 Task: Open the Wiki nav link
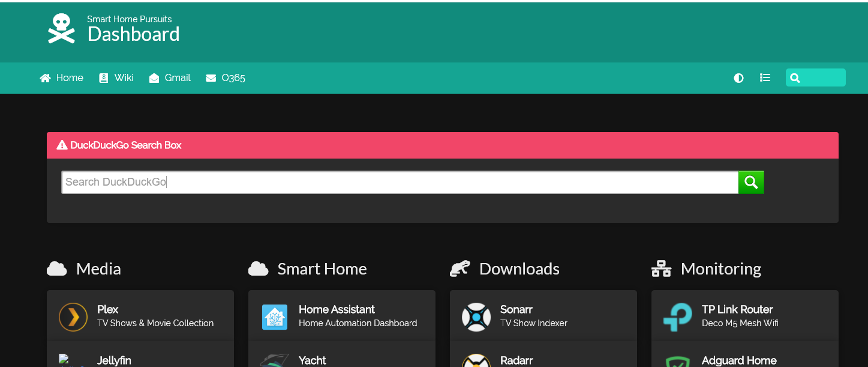click(116, 77)
